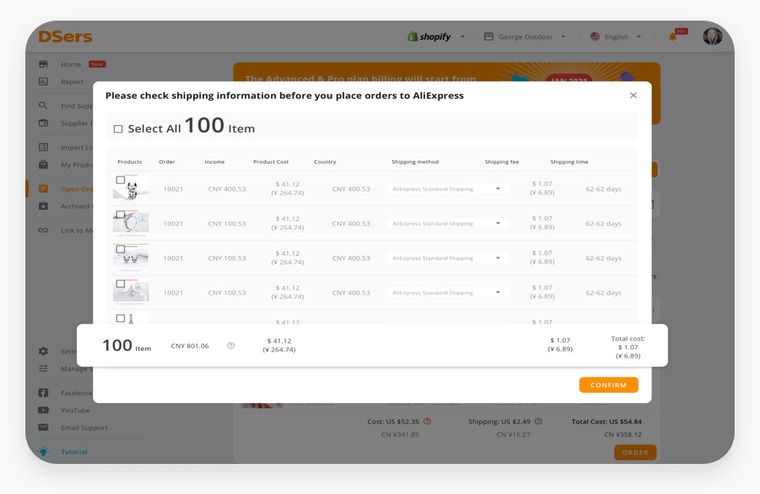Open the Report sidebar icon

point(43,81)
